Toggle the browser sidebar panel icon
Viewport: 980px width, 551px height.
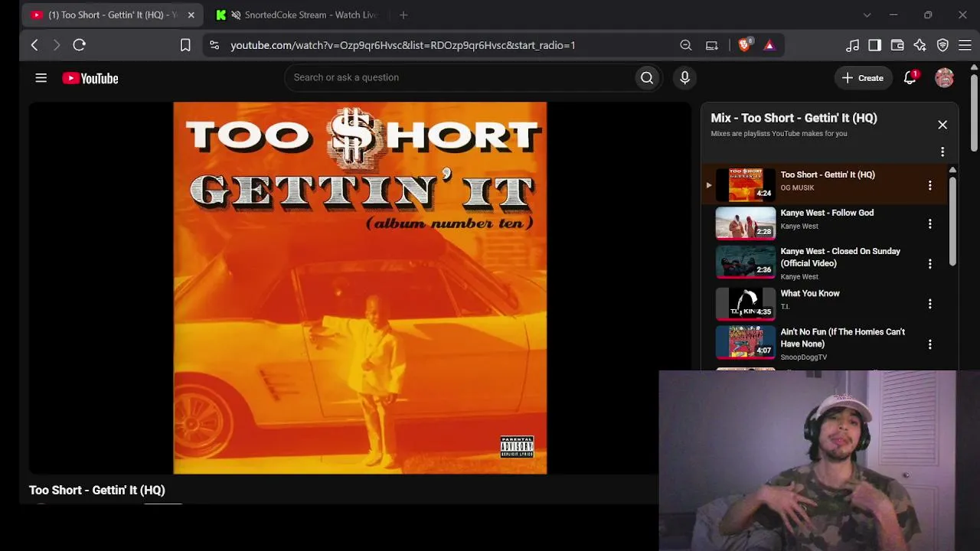(874, 45)
